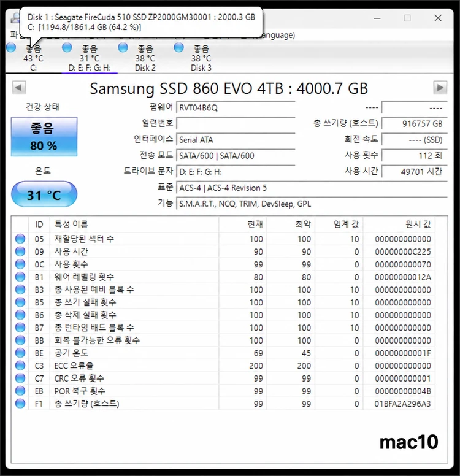Switch to the Disk 3 tab
Screen dimensions: 460x476
point(201,58)
